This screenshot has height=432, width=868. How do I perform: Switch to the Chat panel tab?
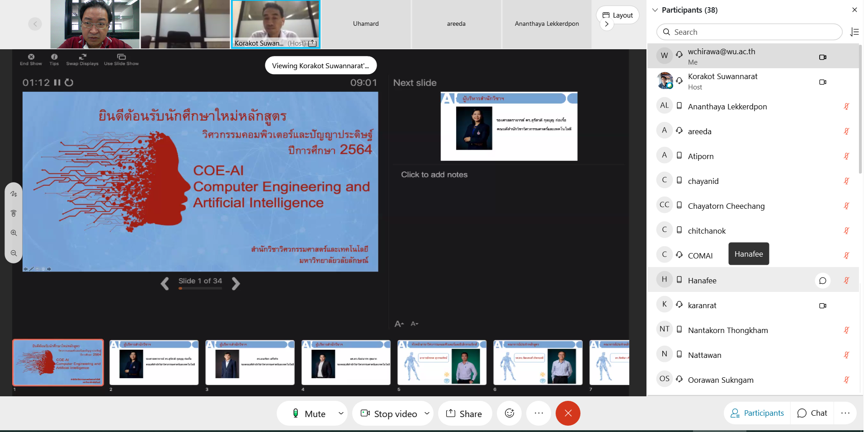pos(812,413)
